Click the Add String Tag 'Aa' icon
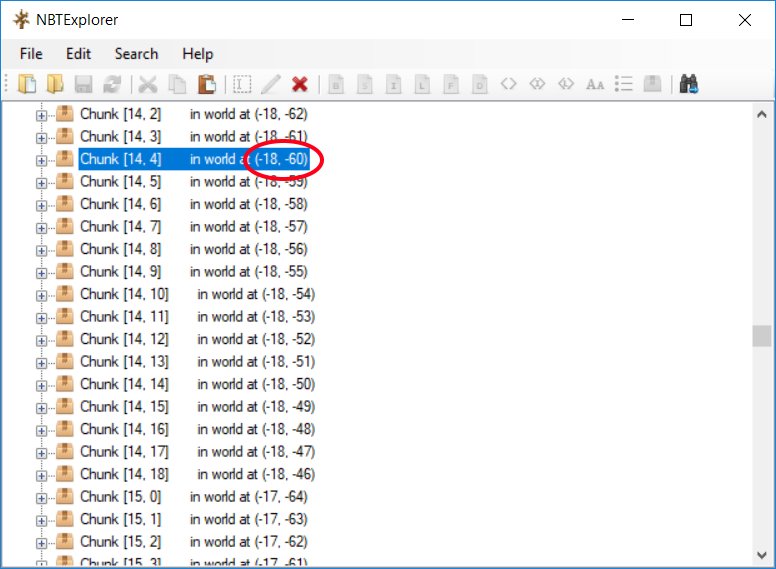This screenshot has width=776, height=569. (x=594, y=84)
